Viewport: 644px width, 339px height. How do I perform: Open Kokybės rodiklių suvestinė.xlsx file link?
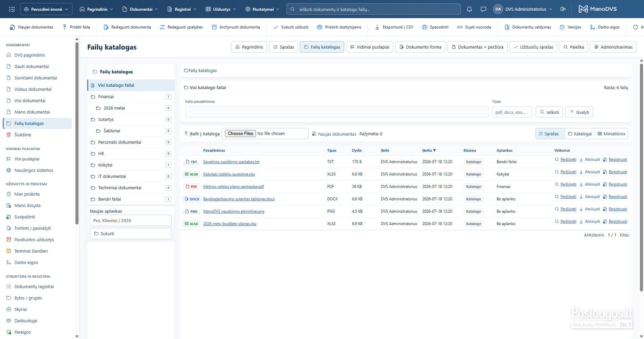[x=229, y=174]
